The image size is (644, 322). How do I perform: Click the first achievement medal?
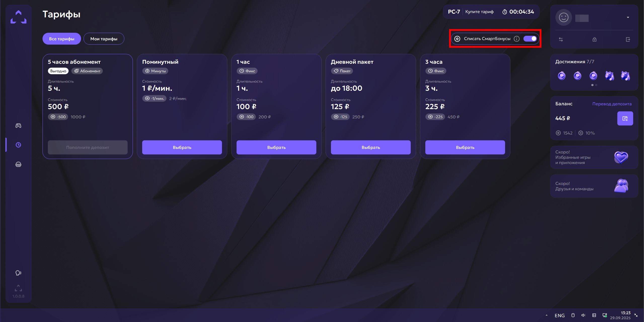(x=562, y=76)
